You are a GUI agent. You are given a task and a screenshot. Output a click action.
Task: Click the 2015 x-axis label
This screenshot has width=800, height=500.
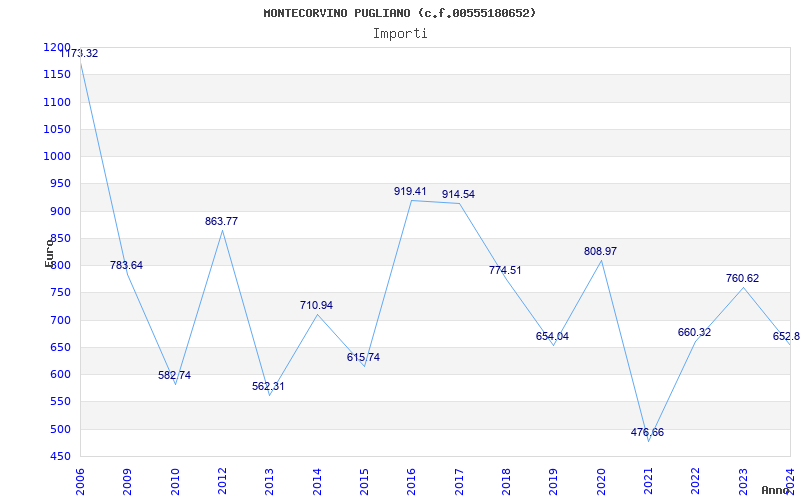click(364, 481)
